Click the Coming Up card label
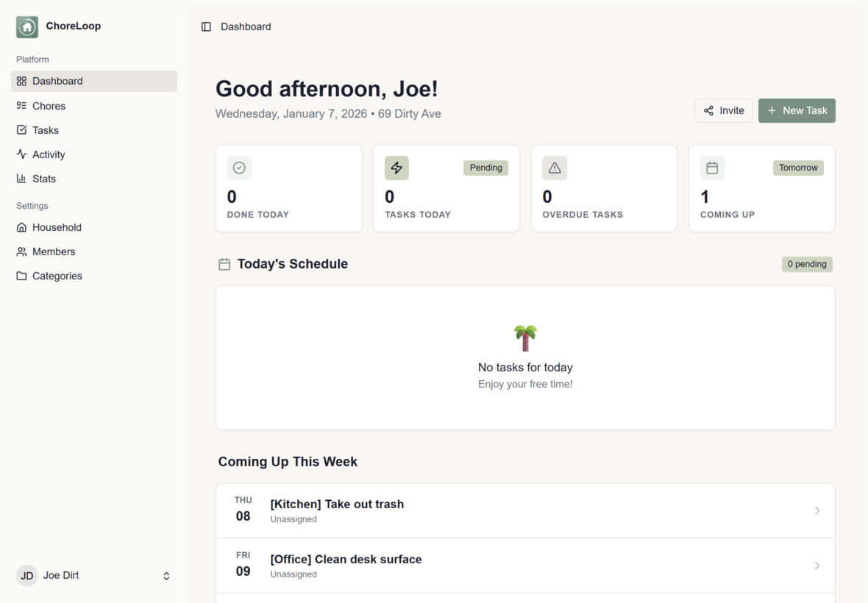868x603 pixels. click(x=728, y=215)
